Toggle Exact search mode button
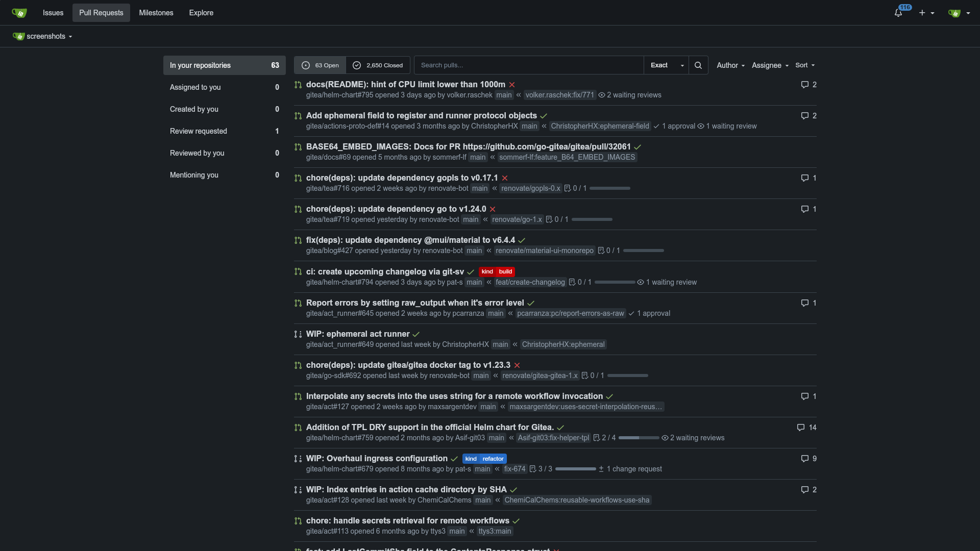This screenshot has height=551, width=980. coord(666,65)
